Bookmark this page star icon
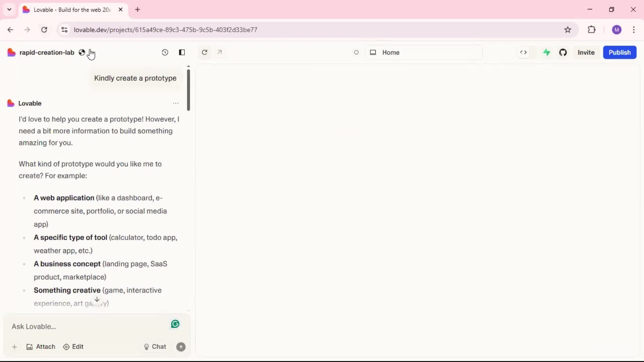644x362 pixels. (x=568, y=30)
